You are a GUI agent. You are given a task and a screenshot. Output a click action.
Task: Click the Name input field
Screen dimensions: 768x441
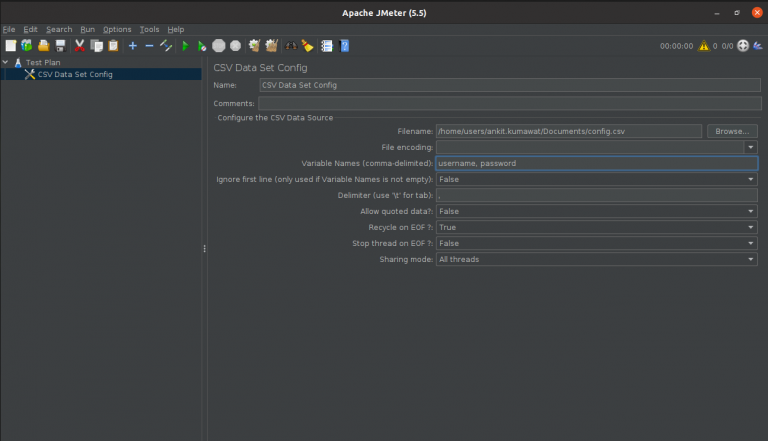point(510,85)
